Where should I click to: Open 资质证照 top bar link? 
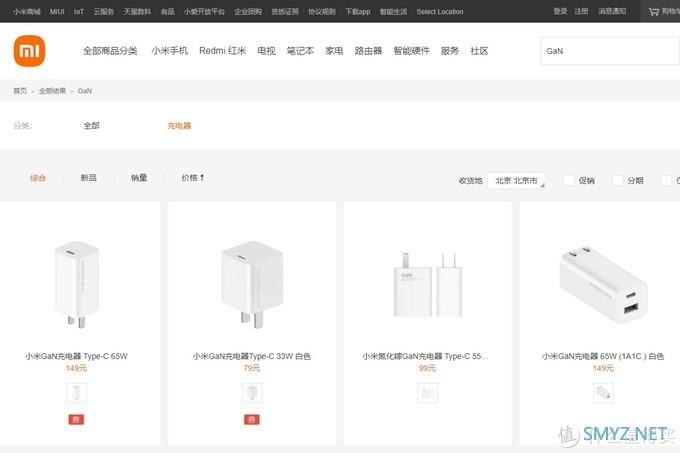pos(285,12)
